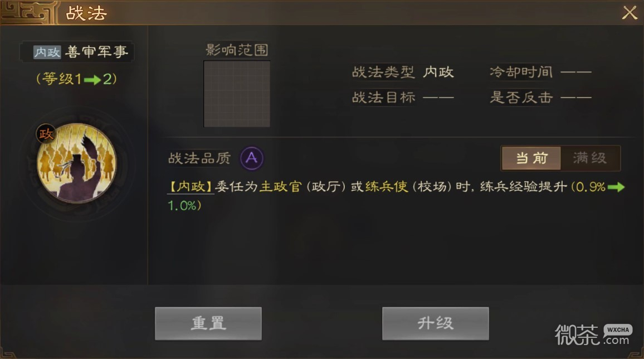Viewport: 644px width, 359px height.
Task: Tap the orange 政 badge on portrait
Action: (x=46, y=134)
